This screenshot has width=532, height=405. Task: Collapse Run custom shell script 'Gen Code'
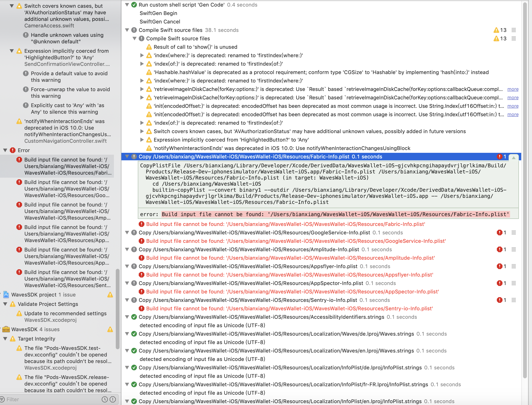click(x=127, y=5)
